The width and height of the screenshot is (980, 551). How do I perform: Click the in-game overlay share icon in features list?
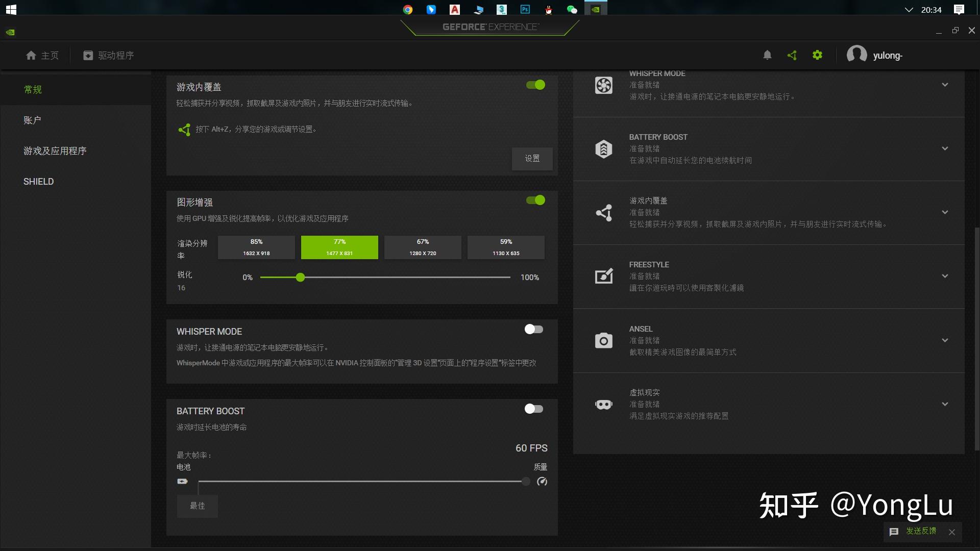pos(604,213)
